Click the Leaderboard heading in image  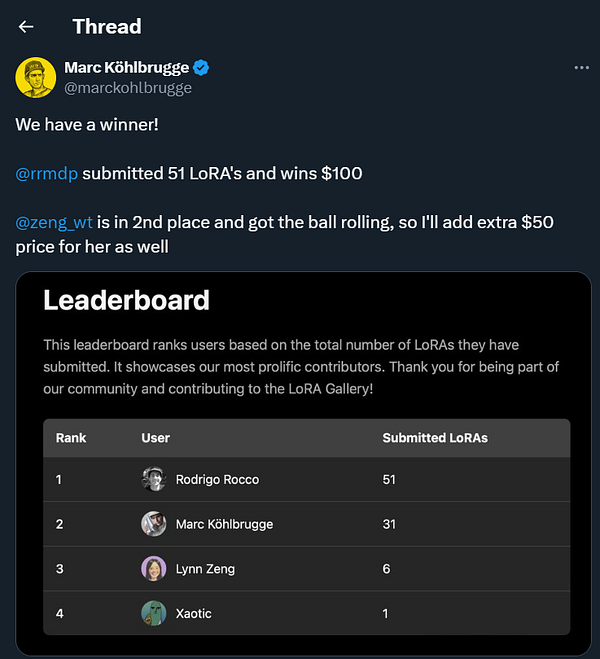coord(126,300)
